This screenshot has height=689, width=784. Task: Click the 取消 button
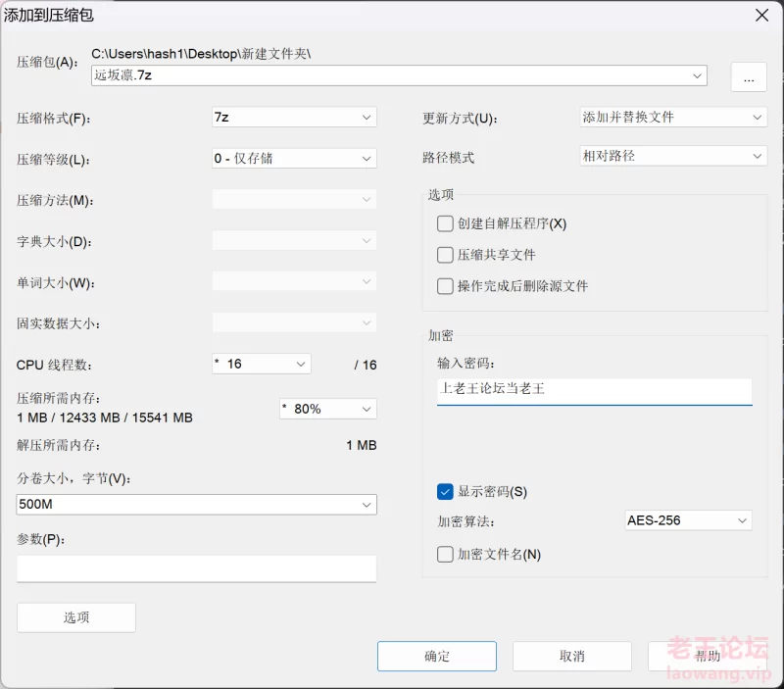pyautogui.click(x=572, y=656)
